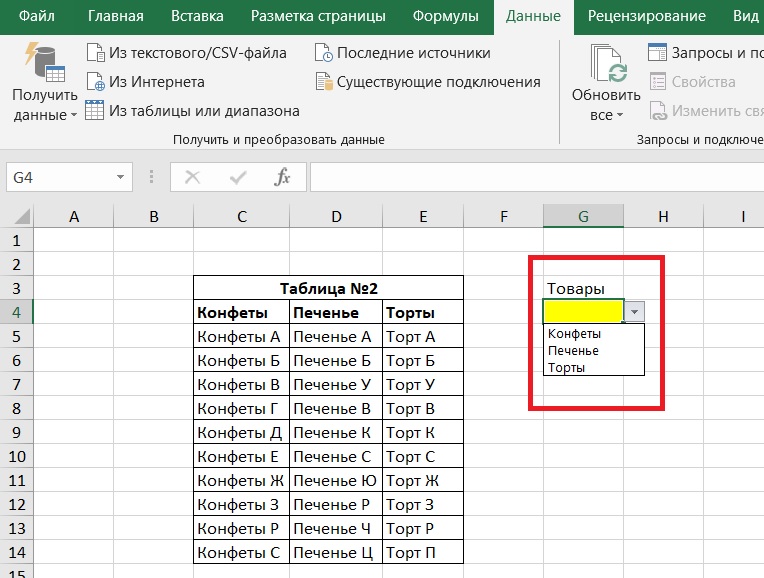Viewport: 764px width, 578px height.
Task: Select cell Печенье Ю
Action: tap(336, 480)
